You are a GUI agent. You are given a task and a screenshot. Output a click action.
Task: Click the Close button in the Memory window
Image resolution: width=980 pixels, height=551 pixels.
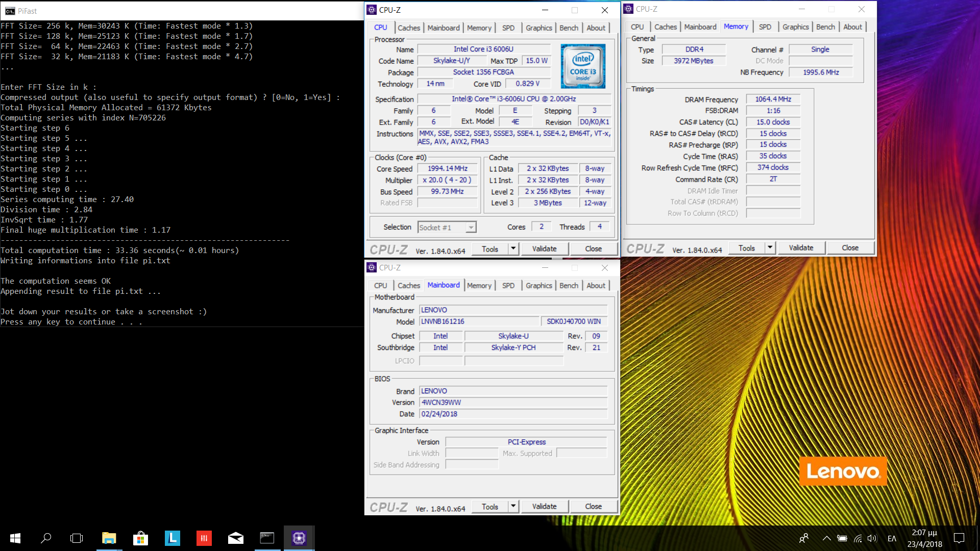click(x=850, y=247)
